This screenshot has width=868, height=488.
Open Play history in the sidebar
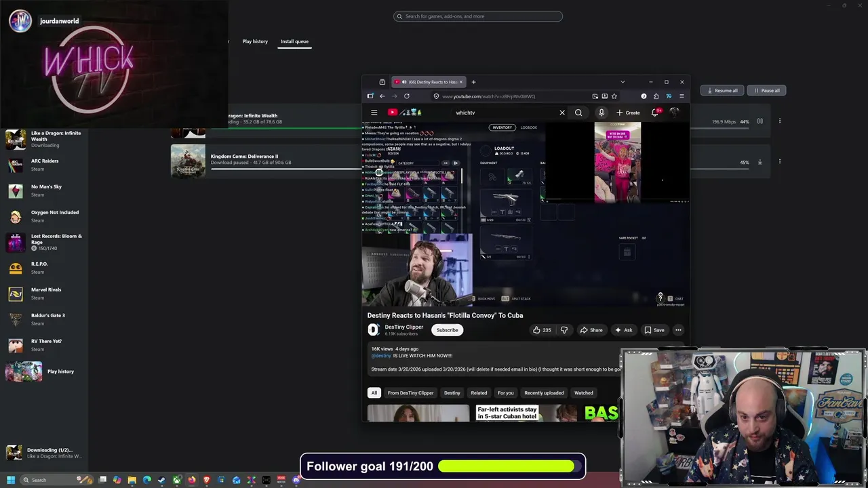pos(44,371)
